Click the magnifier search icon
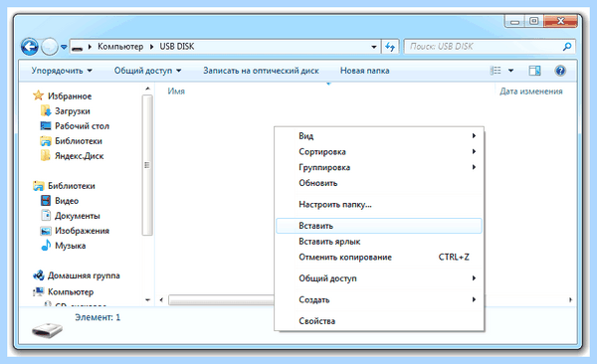This screenshot has height=364, width=597. click(567, 47)
